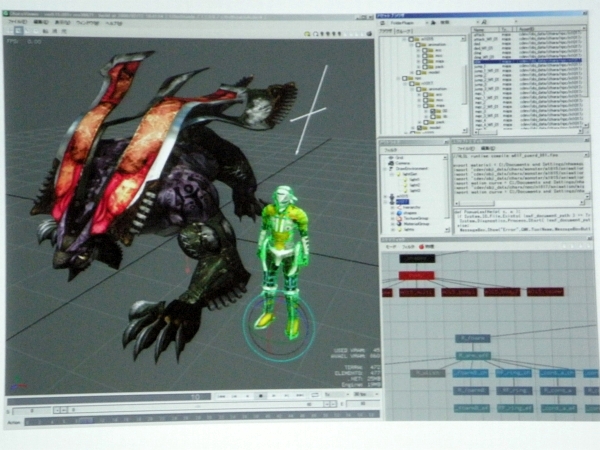Click the highlighted marker on Action timeline

pyautogui.click(x=85, y=421)
